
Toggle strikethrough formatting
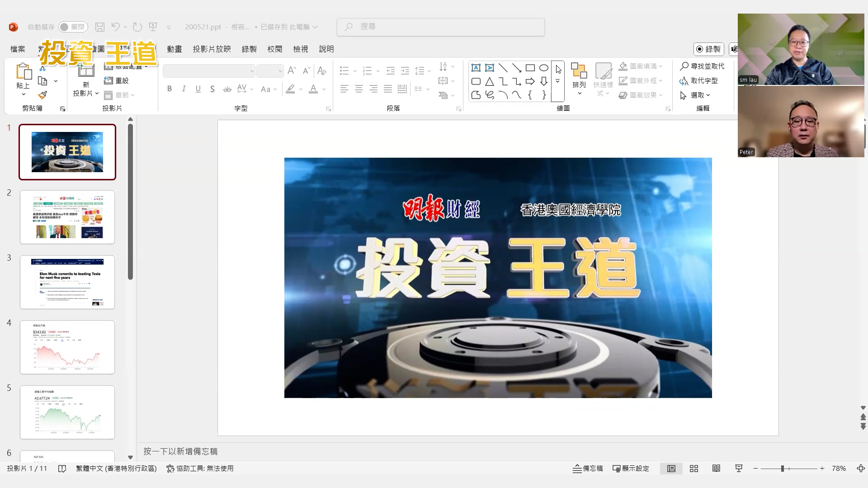pyautogui.click(x=227, y=89)
